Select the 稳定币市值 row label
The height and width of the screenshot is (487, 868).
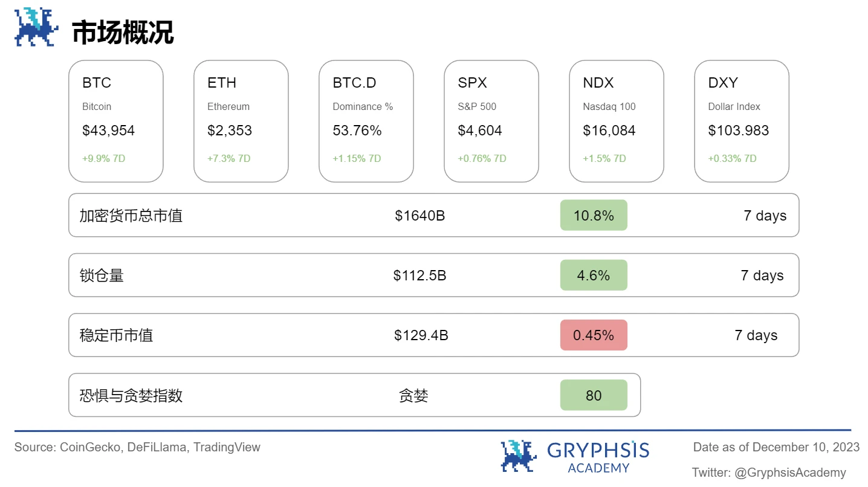tap(116, 335)
